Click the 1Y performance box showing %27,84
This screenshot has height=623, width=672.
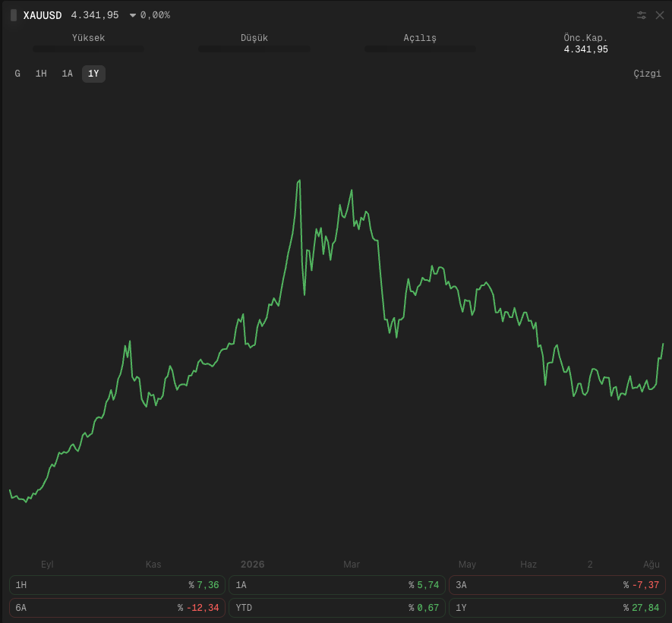pyautogui.click(x=557, y=608)
